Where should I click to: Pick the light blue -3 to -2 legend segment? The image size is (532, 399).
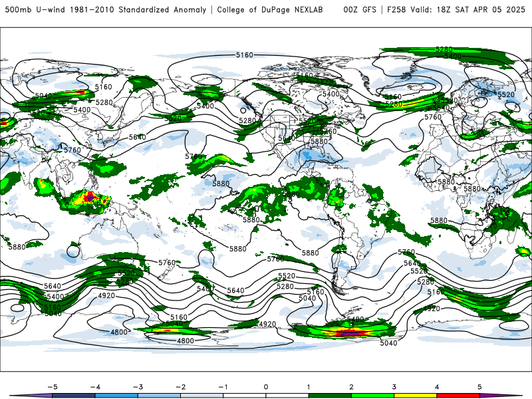pos(159,396)
